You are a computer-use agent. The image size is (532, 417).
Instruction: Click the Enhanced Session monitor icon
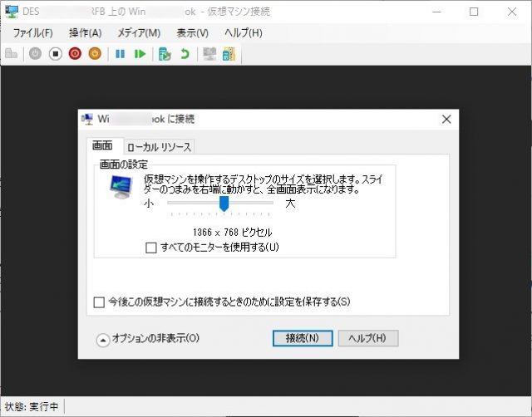(x=209, y=53)
